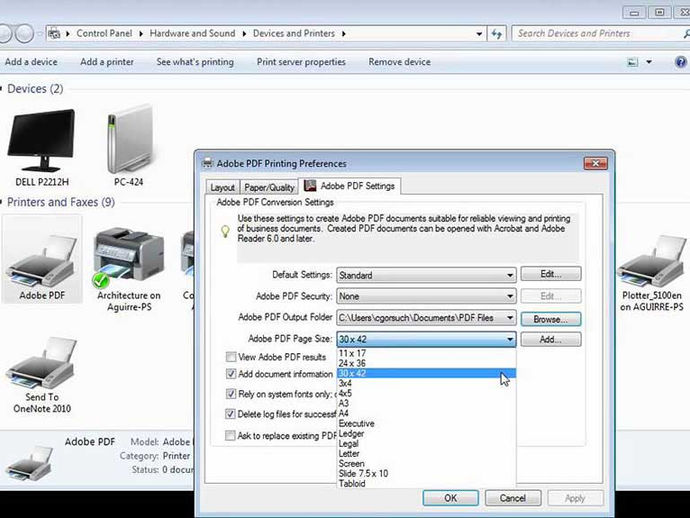The image size is (690, 518).
Task: Select the DELL P2212H monitor device icon
Action: tap(41, 140)
